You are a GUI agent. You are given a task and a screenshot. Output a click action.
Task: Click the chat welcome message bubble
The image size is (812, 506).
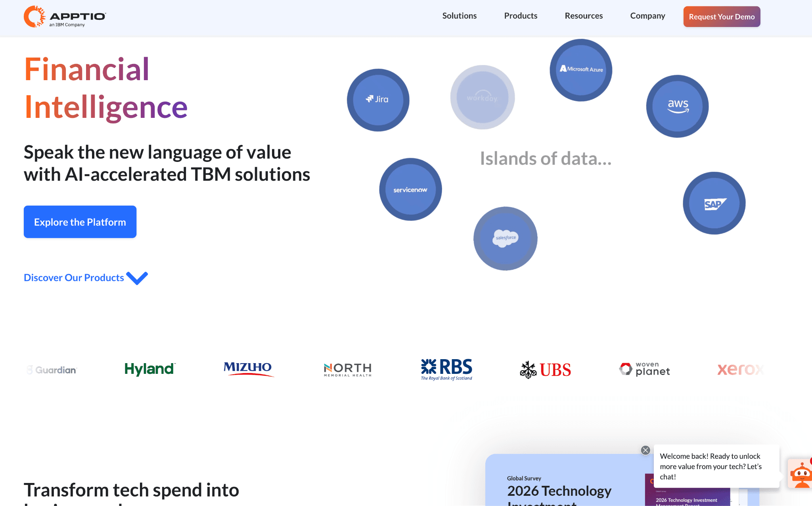coord(716,466)
